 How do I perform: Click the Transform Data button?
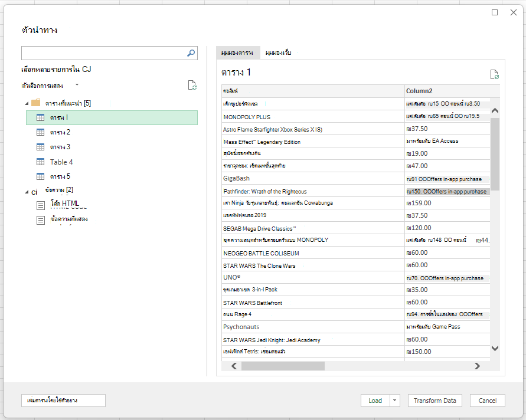point(434,401)
